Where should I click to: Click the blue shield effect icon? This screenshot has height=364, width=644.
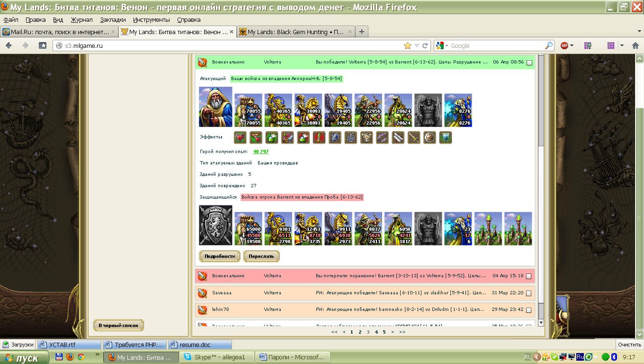point(446,138)
